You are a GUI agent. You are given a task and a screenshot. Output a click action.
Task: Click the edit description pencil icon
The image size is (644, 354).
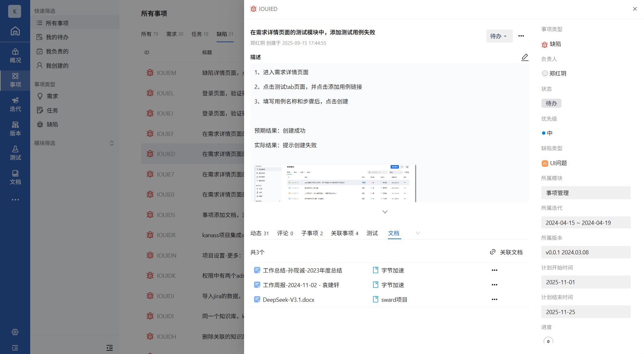click(525, 57)
